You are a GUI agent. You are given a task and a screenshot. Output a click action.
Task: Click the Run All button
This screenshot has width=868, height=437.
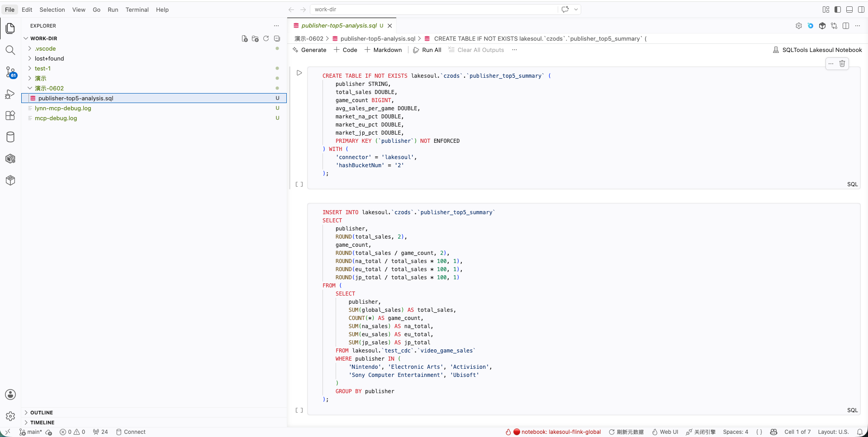click(427, 50)
